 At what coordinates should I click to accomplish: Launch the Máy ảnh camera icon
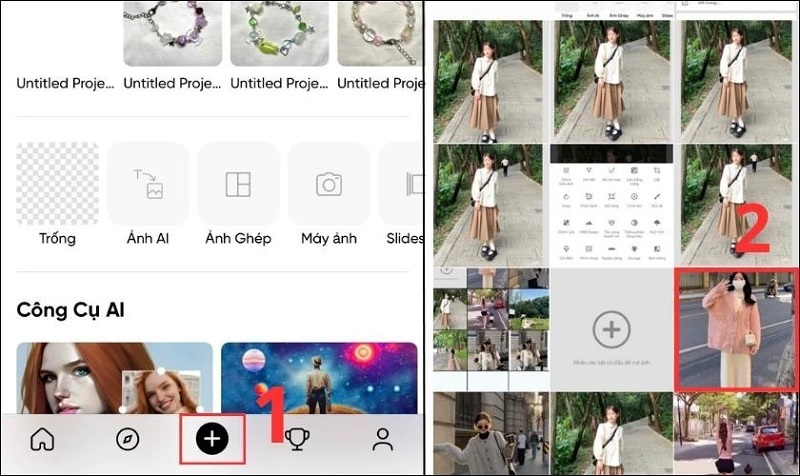pyautogui.click(x=328, y=183)
